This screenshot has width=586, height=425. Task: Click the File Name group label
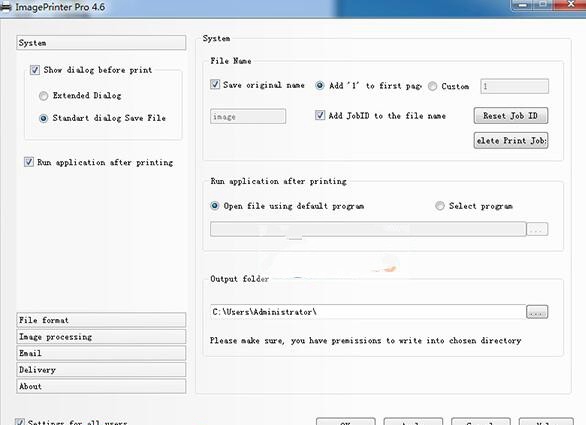[231, 61]
